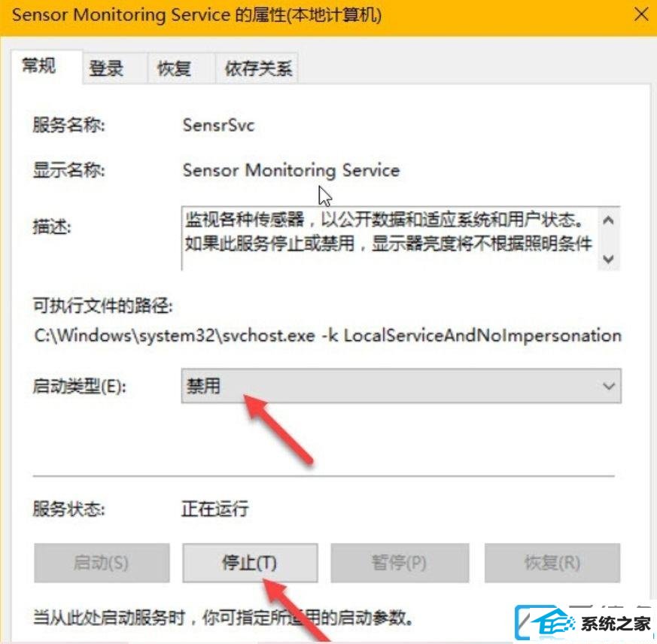Click the 系统之家 watermark logo

coord(585,624)
